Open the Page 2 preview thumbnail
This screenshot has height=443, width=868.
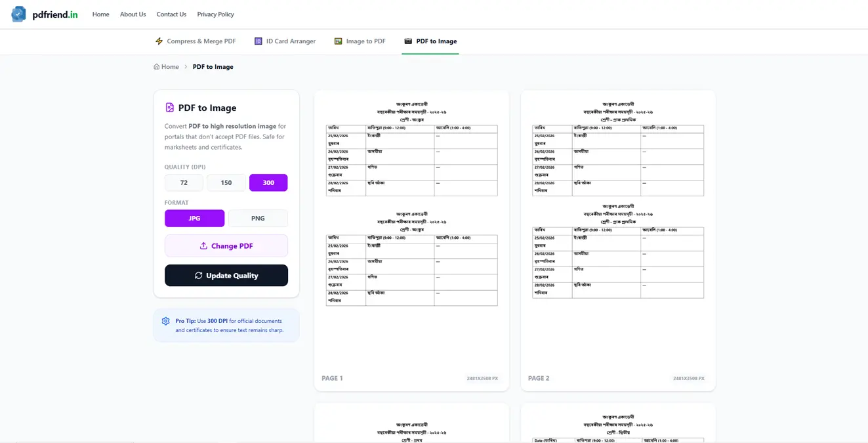click(x=618, y=230)
